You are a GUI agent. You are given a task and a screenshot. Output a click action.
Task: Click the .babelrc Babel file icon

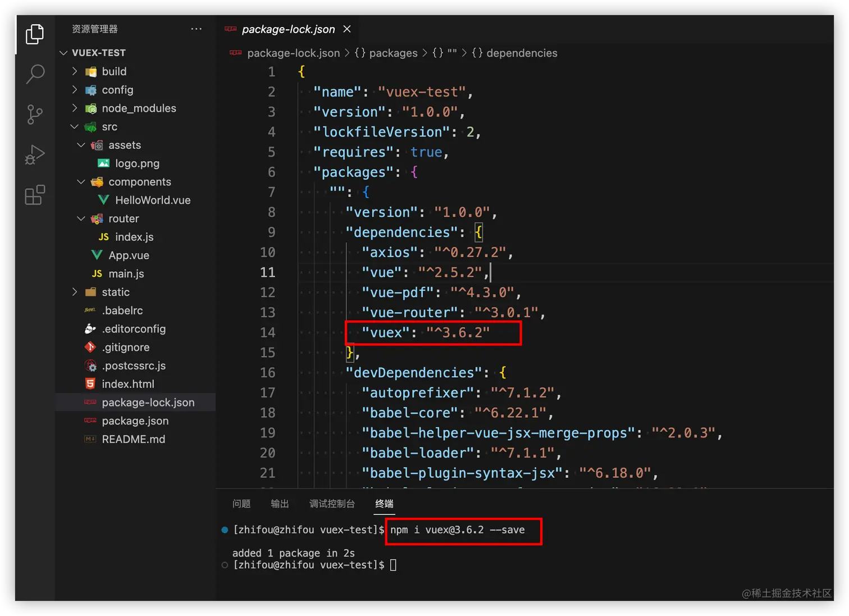pos(90,310)
